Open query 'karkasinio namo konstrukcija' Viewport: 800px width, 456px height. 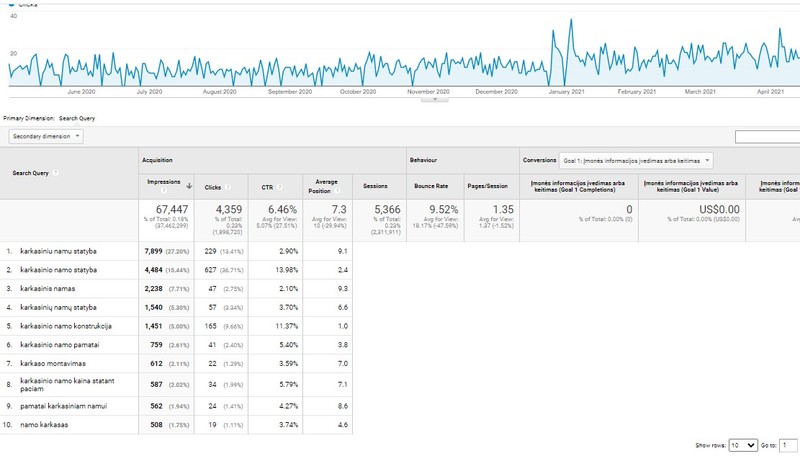point(66,326)
